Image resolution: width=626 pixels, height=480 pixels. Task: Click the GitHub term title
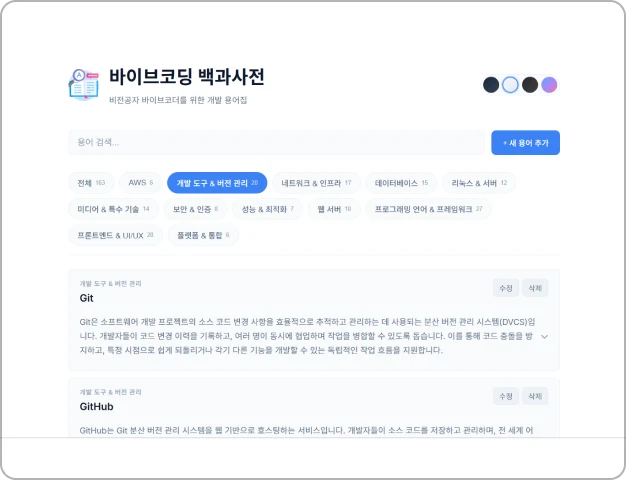pyautogui.click(x=97, y=407)
